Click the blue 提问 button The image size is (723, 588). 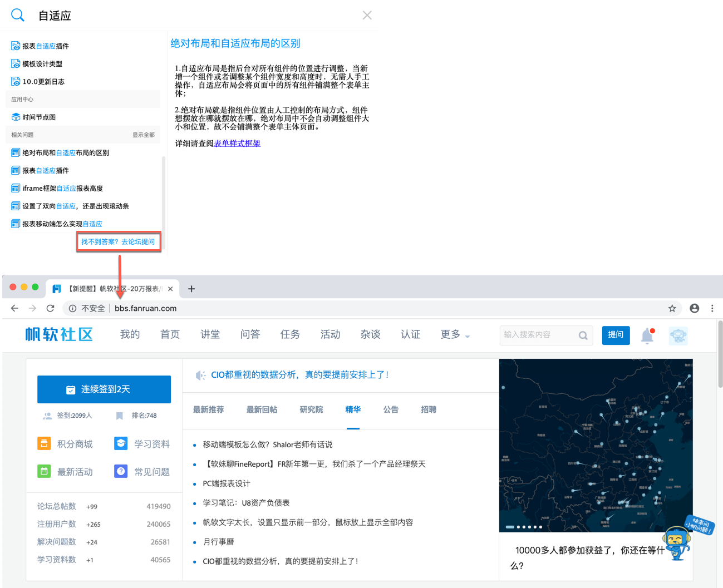616,335
